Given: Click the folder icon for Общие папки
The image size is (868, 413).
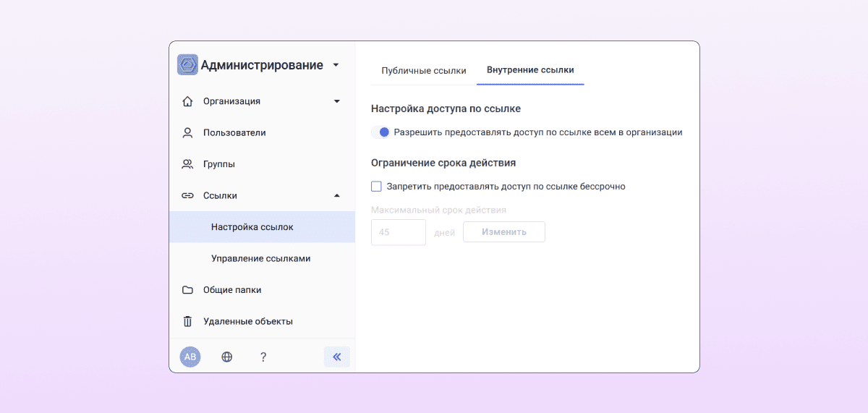Looking at the screenshot, I should pos(187,290).
